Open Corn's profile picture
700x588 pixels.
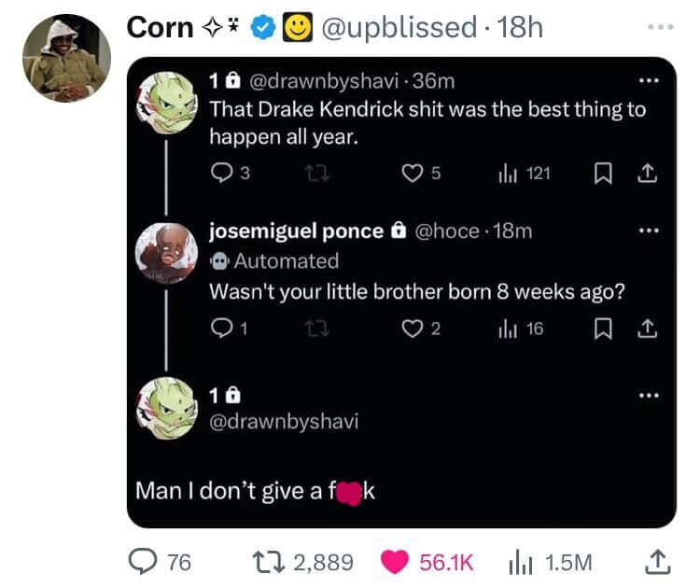[x=66, y=58]
